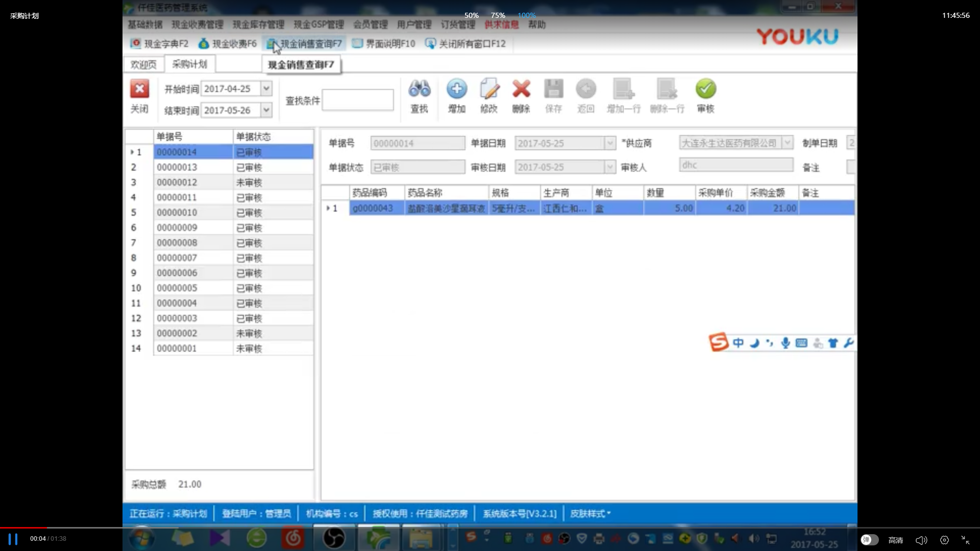Screen dimensions: 980x551
Task: Click the 查找 binoculars search icon
Action: point(420,89)
